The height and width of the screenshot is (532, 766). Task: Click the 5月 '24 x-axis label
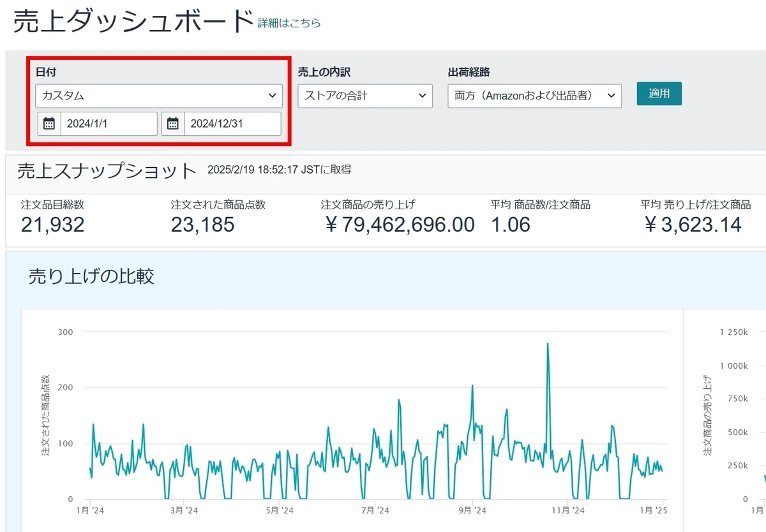click(x=279, y=510)
